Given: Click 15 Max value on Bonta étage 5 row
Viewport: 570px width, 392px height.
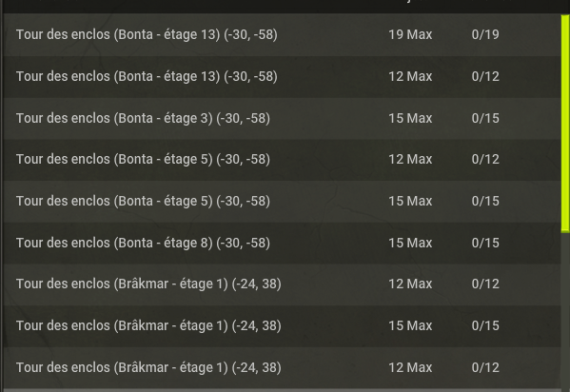Looking at the screenshot, I should coord(410,201).
